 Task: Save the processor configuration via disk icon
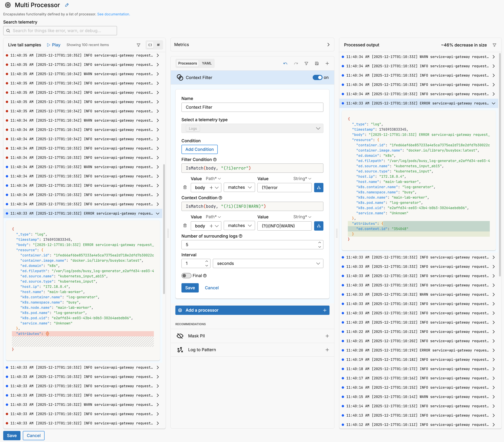pyautogui.click(x=317, y=63)
